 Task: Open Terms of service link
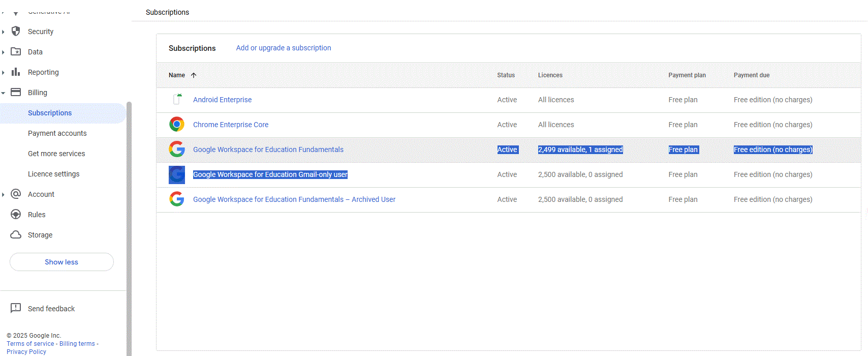tap(30, 344)
